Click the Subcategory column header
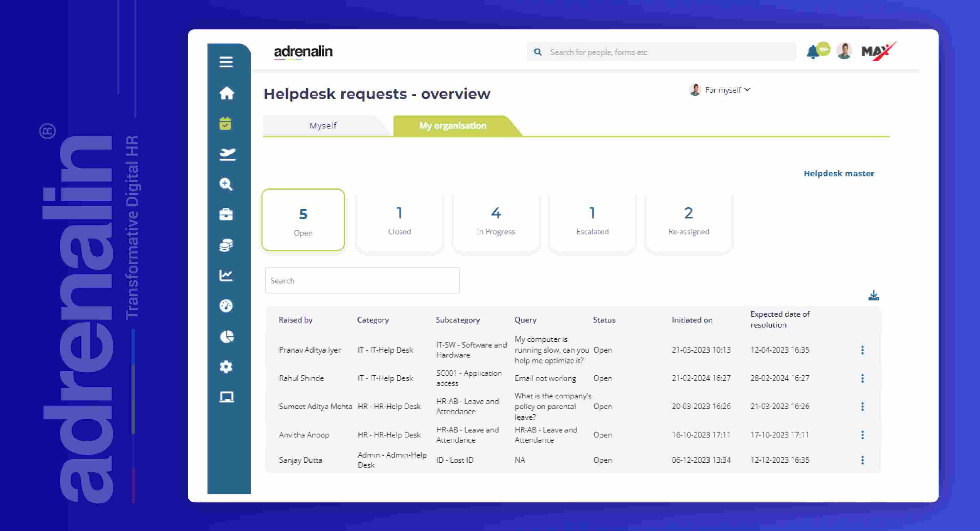 tap(458, 320)
